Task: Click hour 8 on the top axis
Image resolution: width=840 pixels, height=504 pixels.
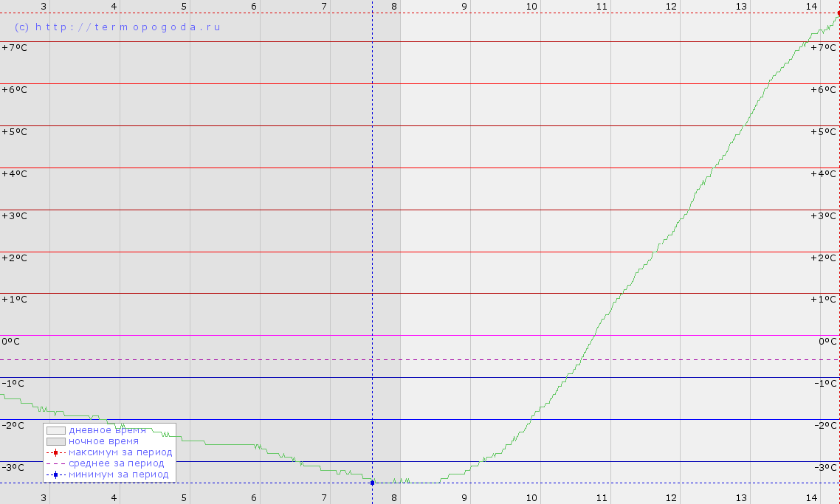Action: pyautogui.click(x=394, y=7)
